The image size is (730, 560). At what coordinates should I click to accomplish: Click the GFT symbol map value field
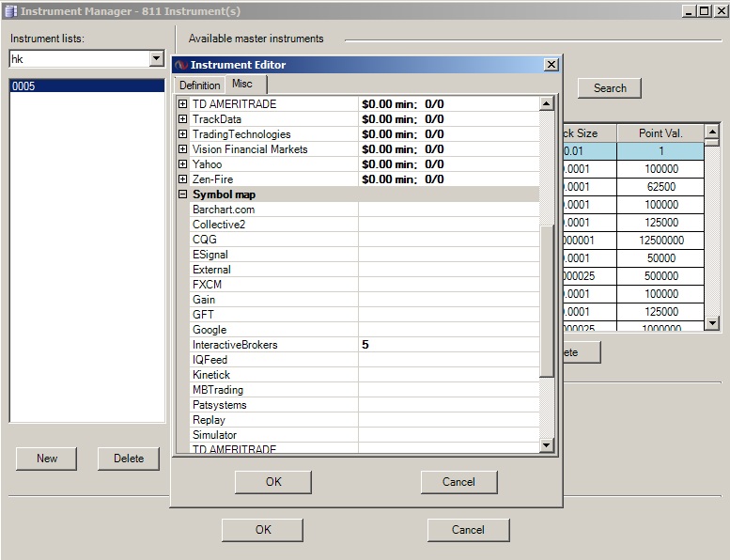pos(449,315)
